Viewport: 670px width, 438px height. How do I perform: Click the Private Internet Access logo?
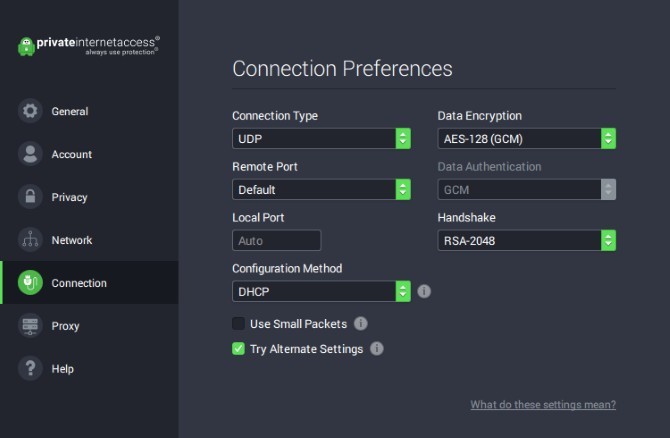point(89,46)
